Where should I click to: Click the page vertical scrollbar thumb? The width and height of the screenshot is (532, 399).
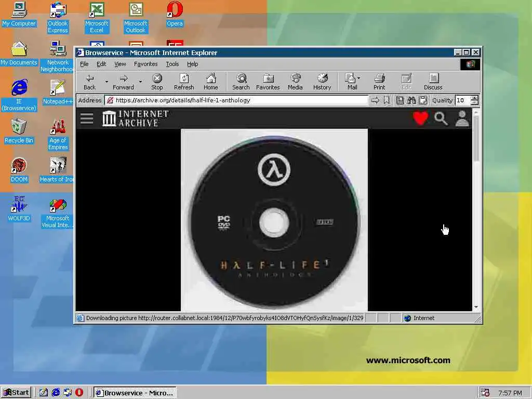(476, 138)
